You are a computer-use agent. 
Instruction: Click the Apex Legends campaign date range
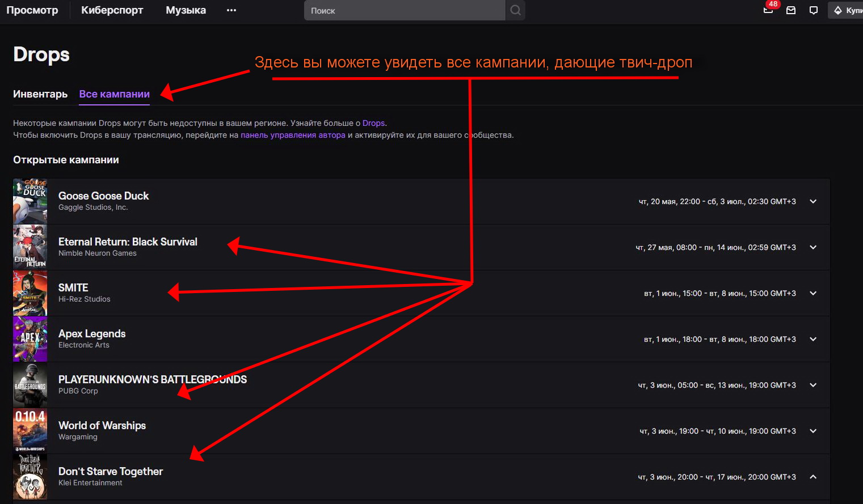tap(720, 339)
